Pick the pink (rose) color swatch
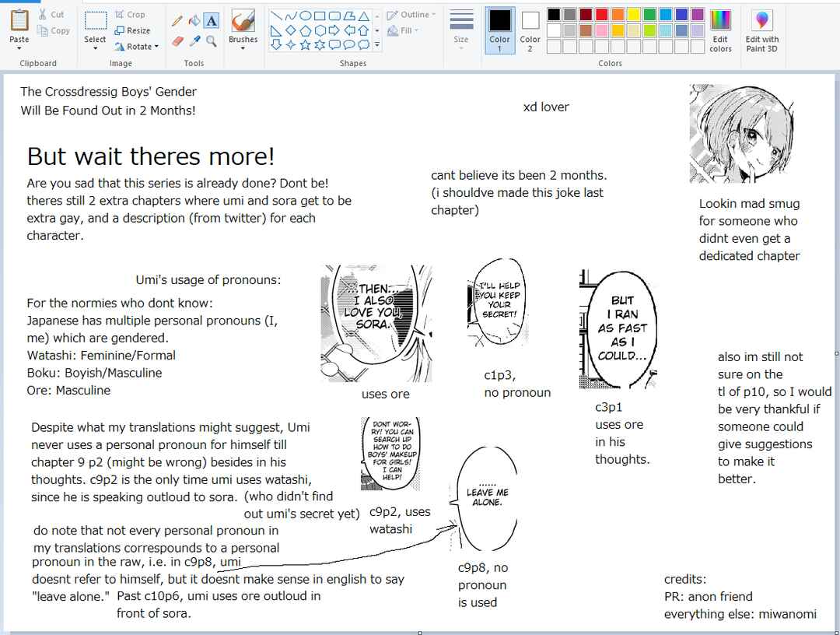 pyautogui.click(x=601, y=30)
